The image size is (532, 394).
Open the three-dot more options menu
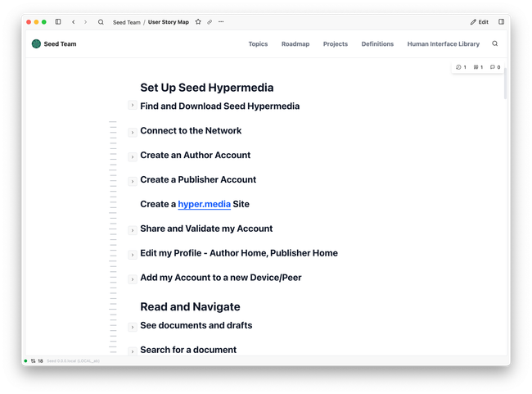(221, 22)
